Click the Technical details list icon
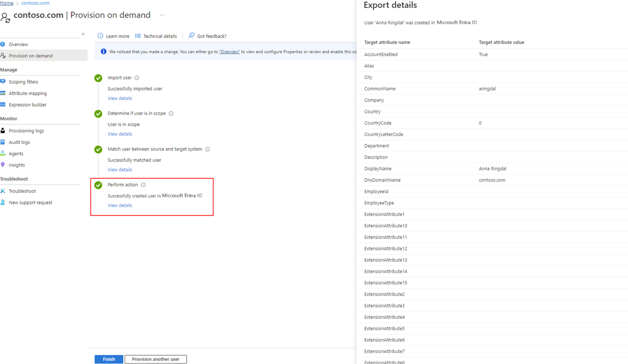 138,36
